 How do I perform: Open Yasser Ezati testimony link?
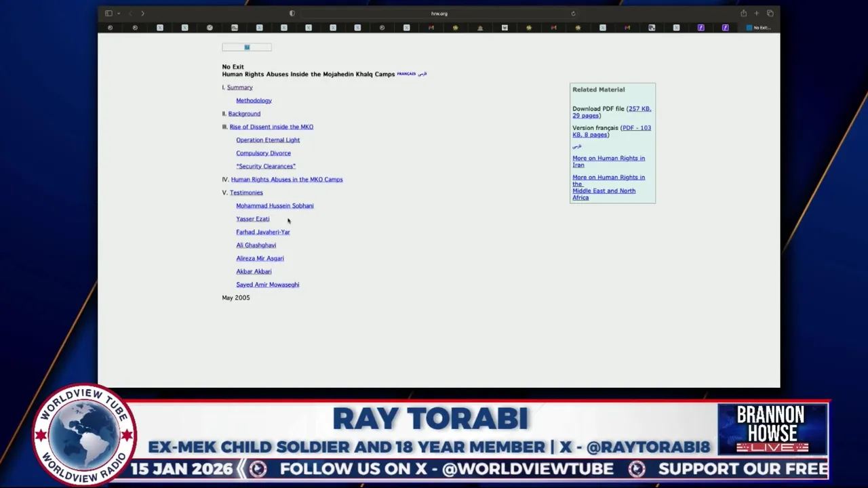[x=252, y=219]
